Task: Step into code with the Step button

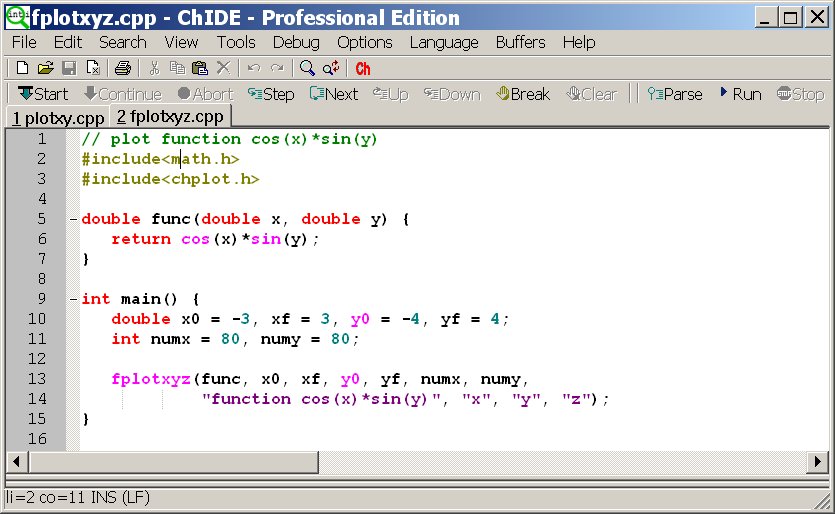Action: [x=271, y=94]
